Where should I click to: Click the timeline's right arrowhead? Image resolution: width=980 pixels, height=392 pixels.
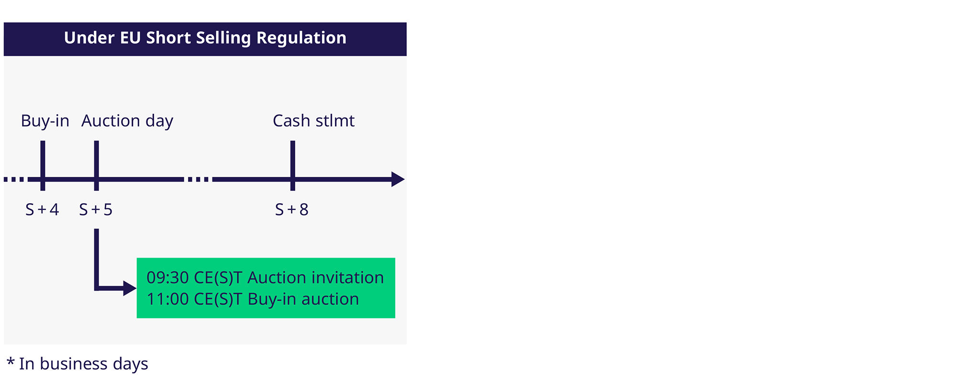398,179
